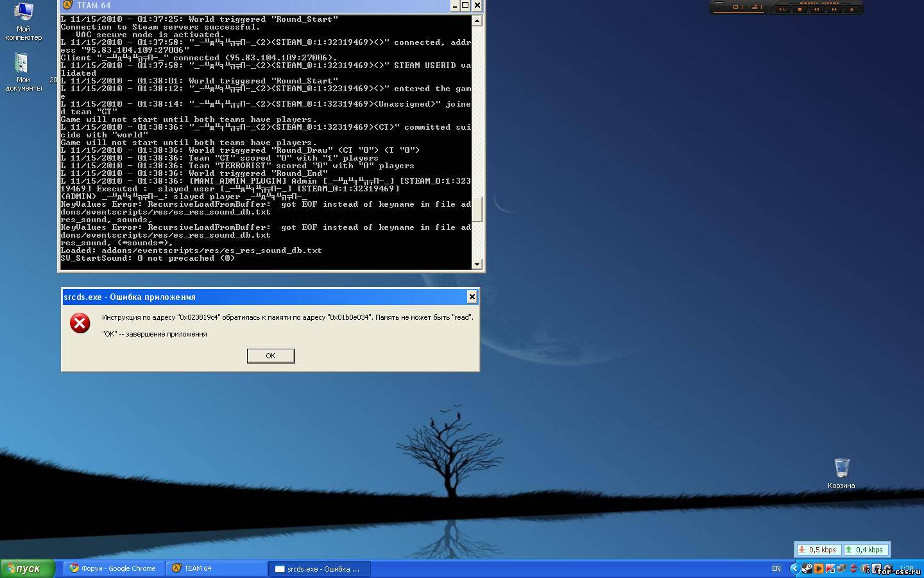Image resolution: width=924 pixels, height=578 pixels.
Task: Click the console scrollbar up arrow
Action: pyautogui.click(x=477, y=21)
